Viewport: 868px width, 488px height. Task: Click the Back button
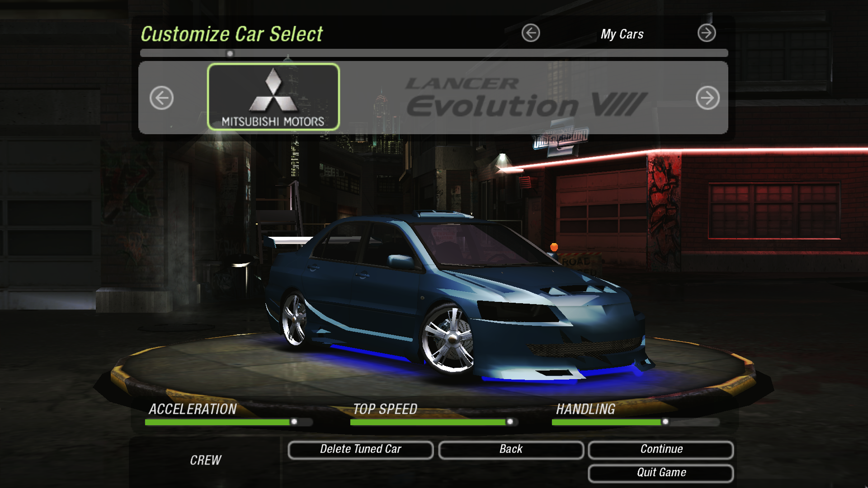point(510,449)
